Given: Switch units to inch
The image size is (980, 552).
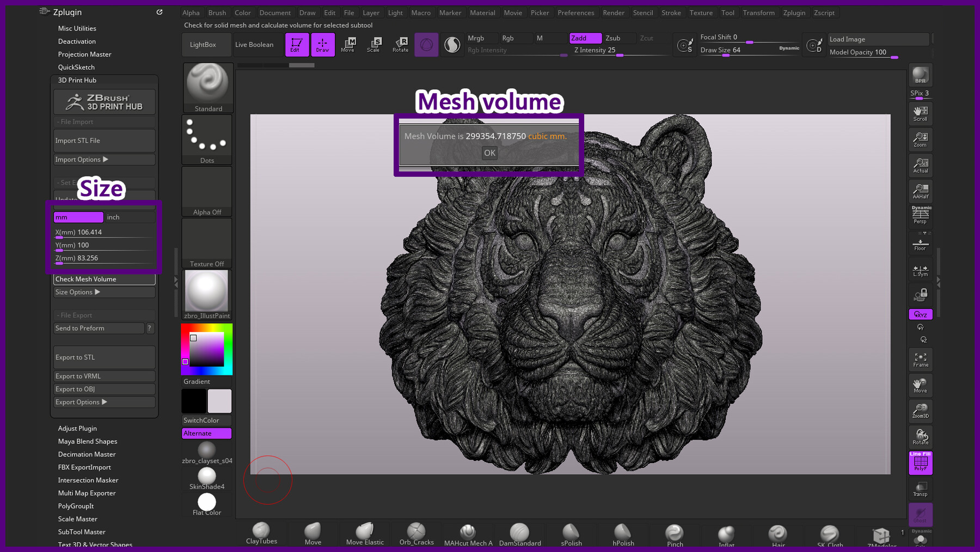Looking at the screenshot, I should click(x=130, y=217).
